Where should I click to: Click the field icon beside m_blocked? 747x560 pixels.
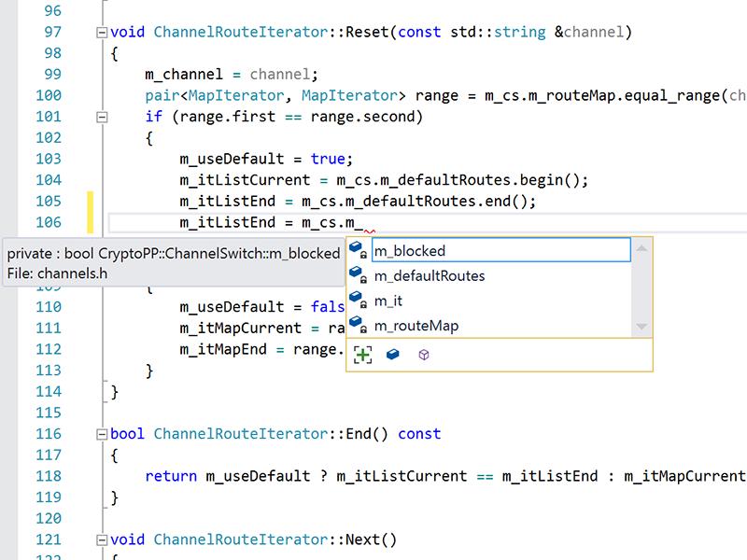click(358, 249)
